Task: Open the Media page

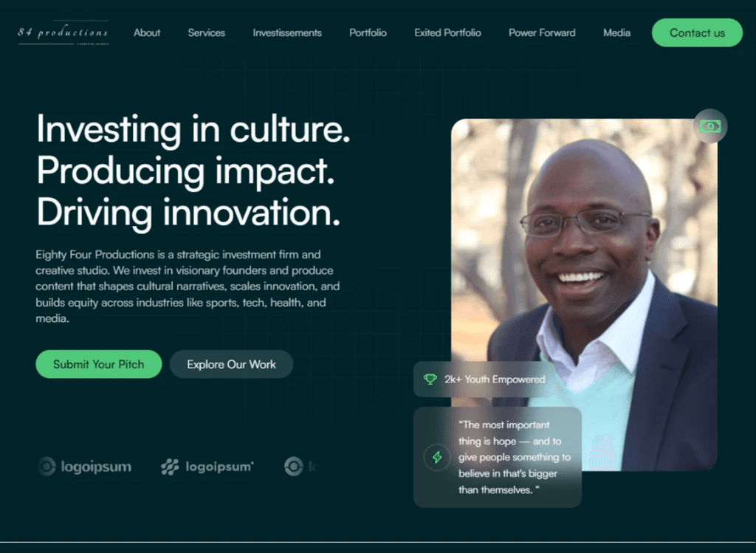Action: pos(616,32)
